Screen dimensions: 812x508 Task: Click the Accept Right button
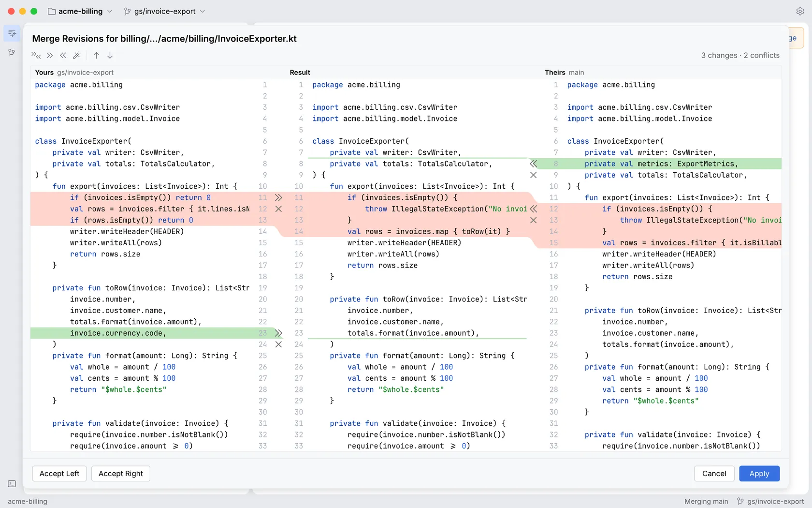tap(121, 474)
